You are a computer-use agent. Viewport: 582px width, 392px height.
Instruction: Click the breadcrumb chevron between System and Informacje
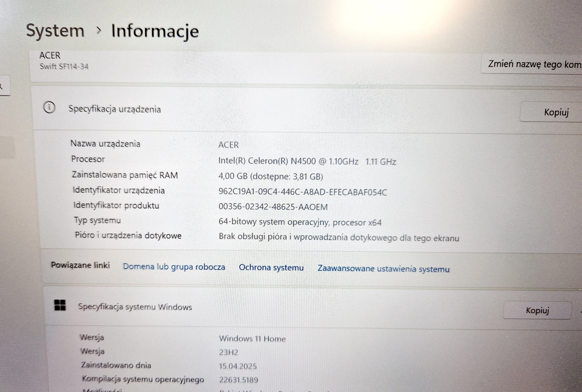click(99, 31)
